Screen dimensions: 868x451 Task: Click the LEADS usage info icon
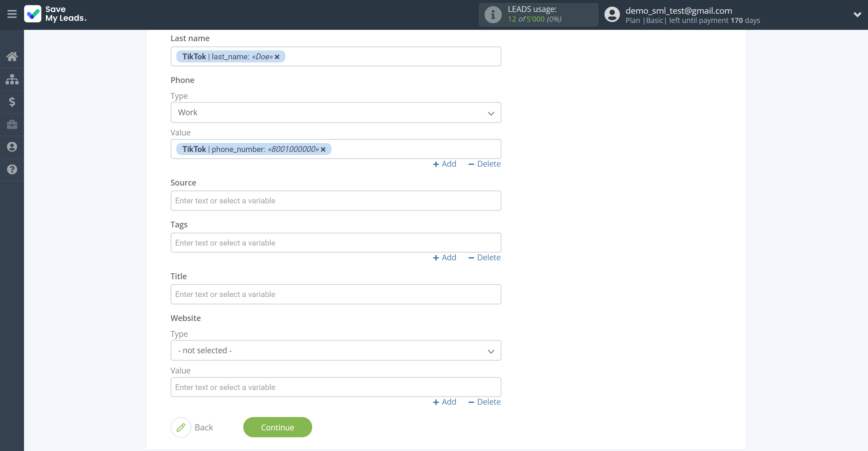coord(493,15)
